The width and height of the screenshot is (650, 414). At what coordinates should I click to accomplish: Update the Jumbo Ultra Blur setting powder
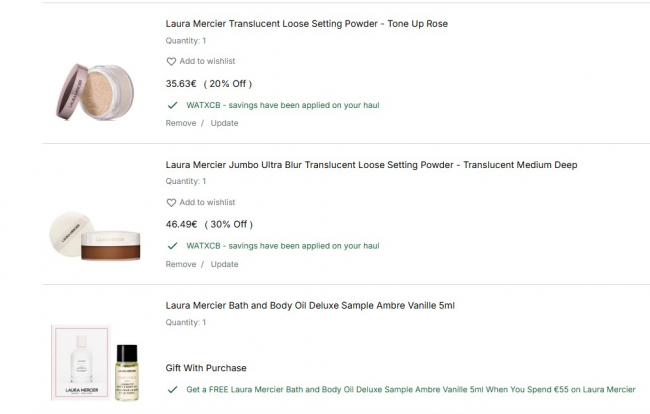[224, 264]
